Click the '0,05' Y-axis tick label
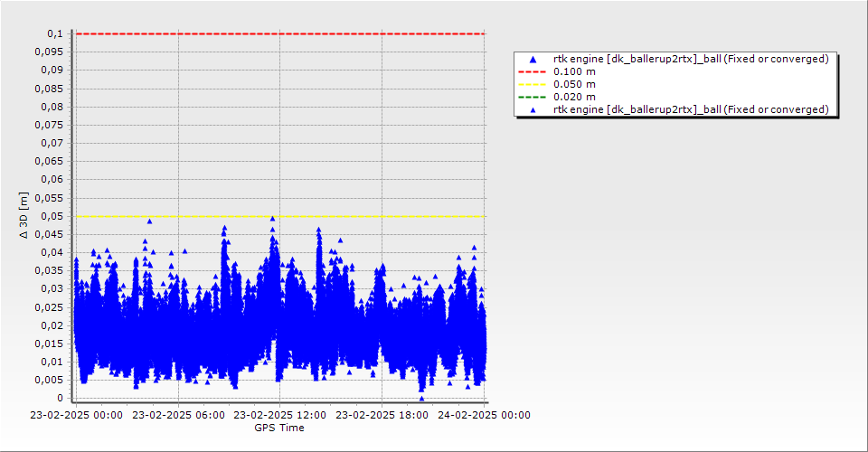 (x=52, y=216)
